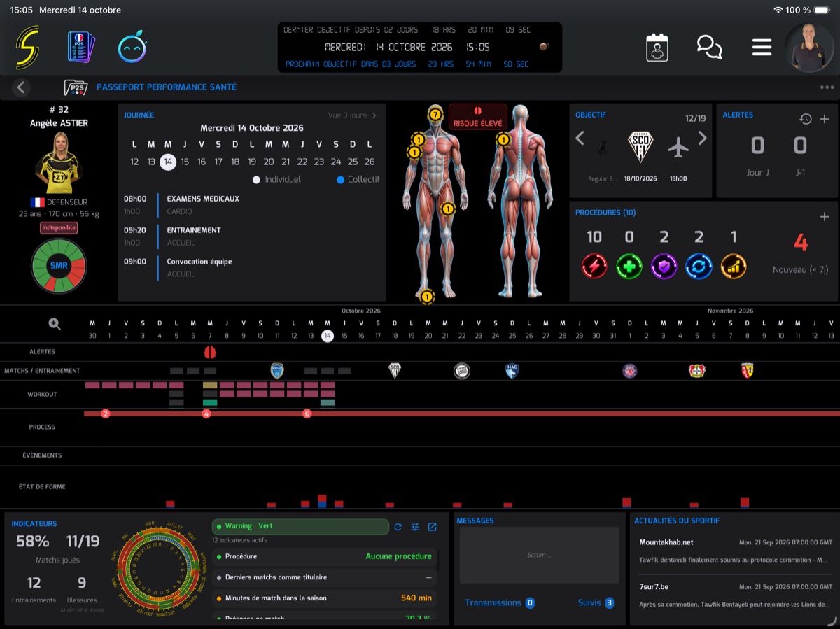The width and height of the screenshot is (840, 629).
Task: Click the Risque Élevé badge
Action: coord(477,116)
